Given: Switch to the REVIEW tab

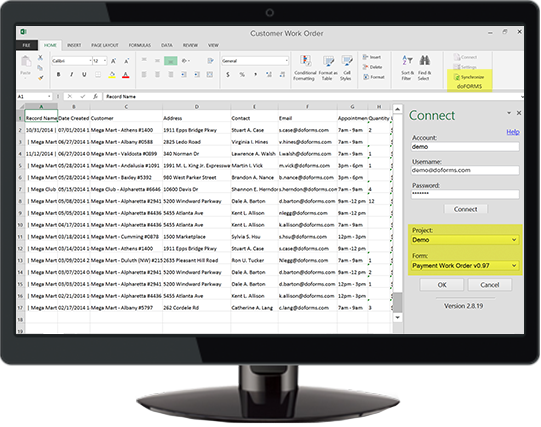Looking at the screenshot, I should click(x=190, y=45).
